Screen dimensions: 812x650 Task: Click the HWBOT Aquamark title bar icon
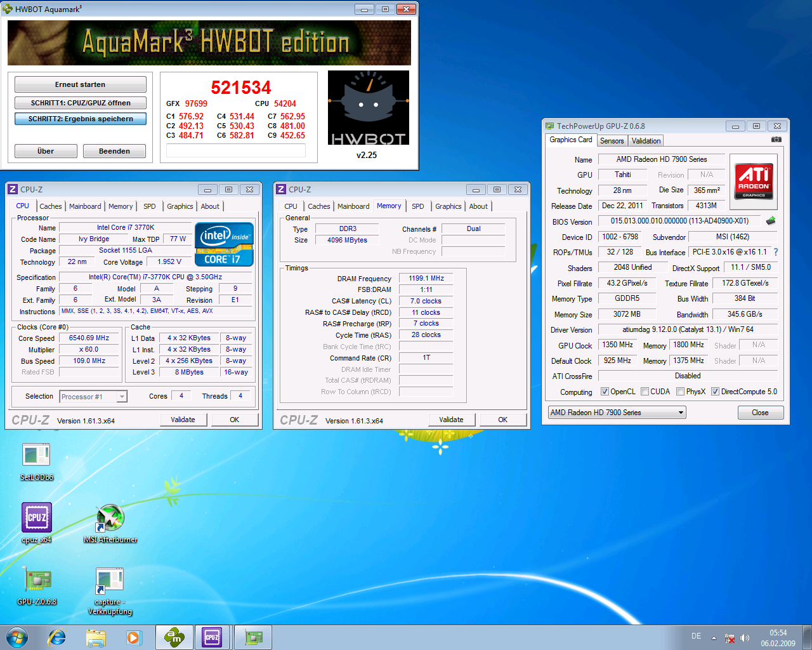[8, 9]
